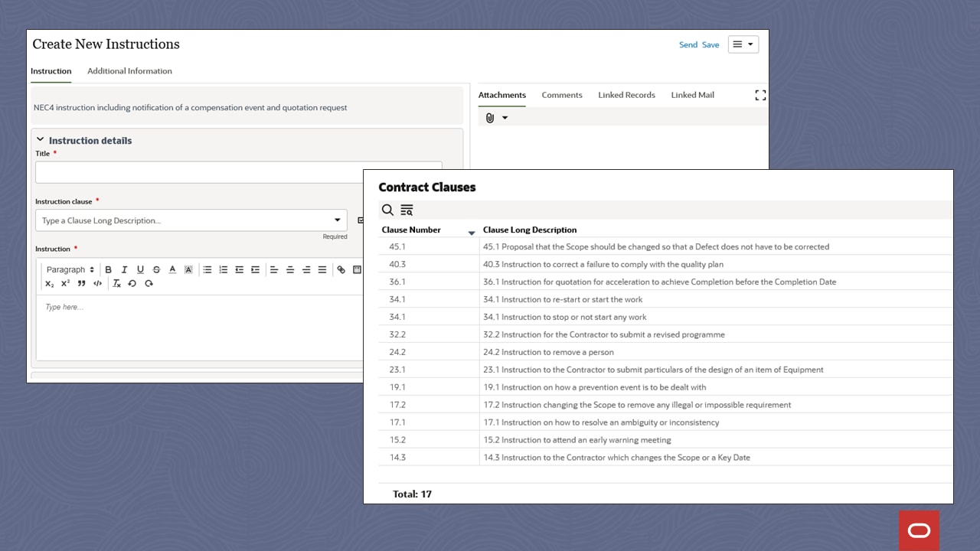Open the Linked Records tab
Image resolution: width=980 pixels, height=551 pixels.
click(626, 95)
